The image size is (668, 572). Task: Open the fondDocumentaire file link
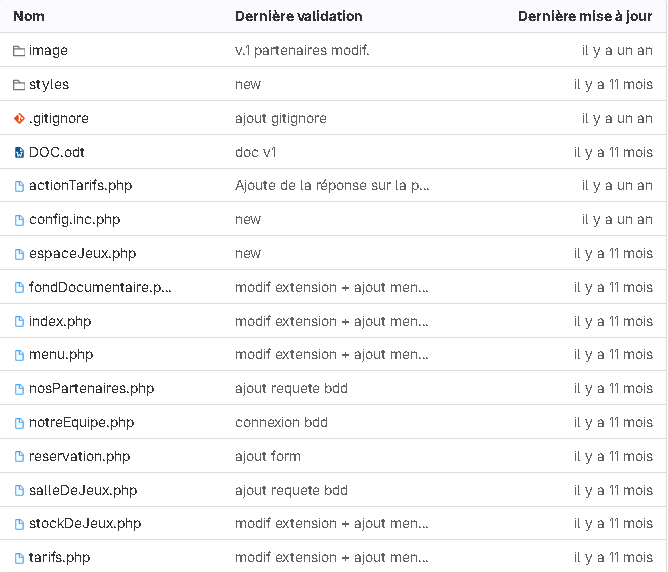(100, 288)
